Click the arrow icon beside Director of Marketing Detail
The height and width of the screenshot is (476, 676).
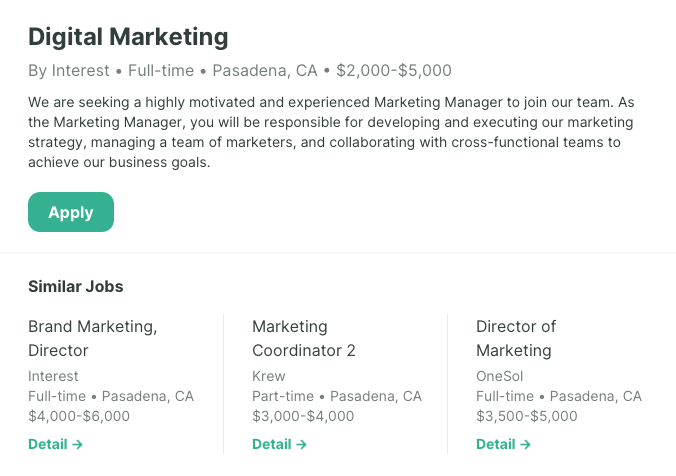(526, 444)
